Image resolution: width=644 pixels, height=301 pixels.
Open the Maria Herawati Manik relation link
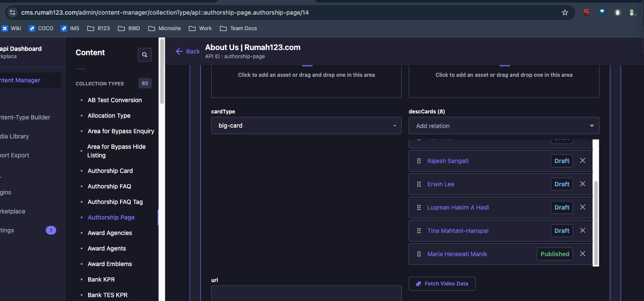click(457, 254)
